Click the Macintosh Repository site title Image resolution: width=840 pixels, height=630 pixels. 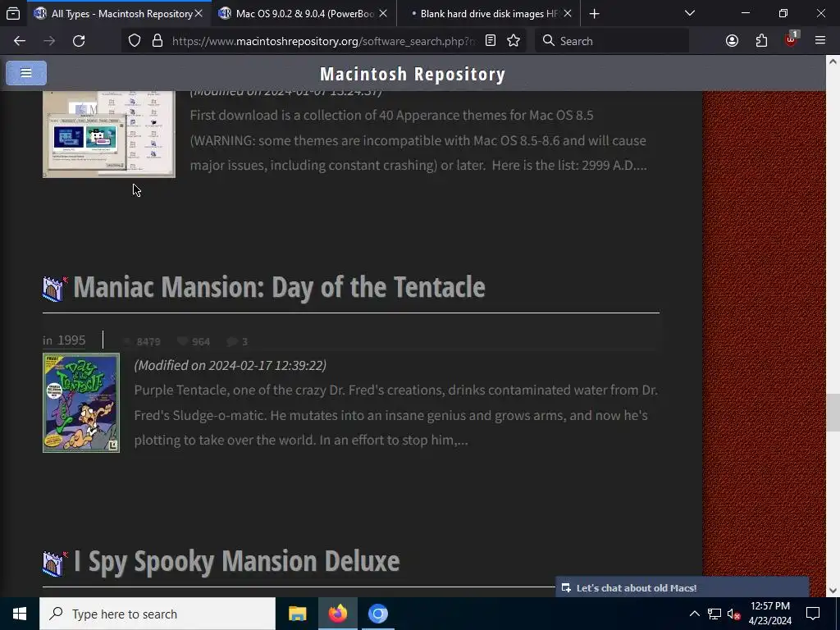[413, 74]
